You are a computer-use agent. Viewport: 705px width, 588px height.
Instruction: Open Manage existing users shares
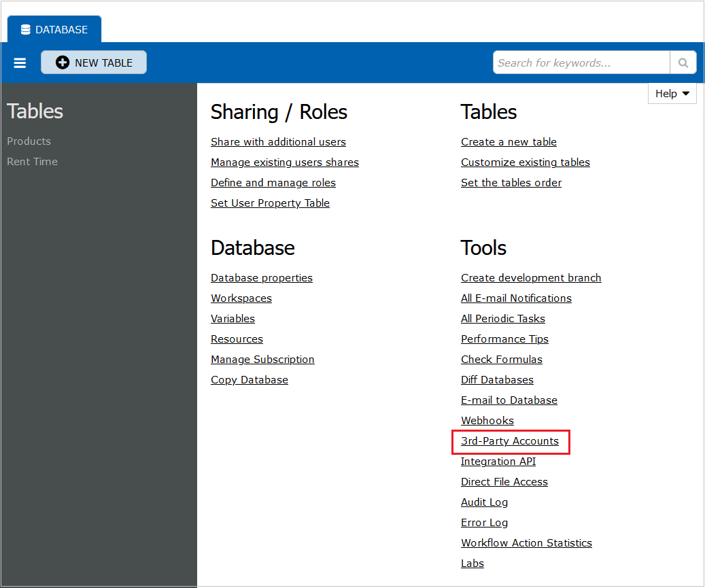click(285, 162)
